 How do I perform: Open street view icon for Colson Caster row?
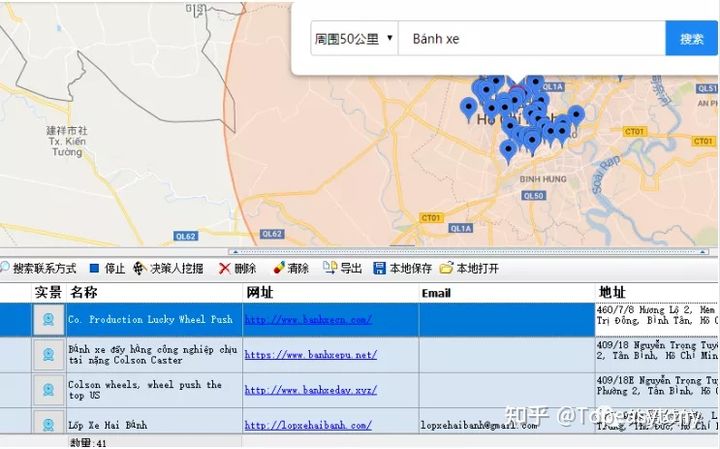pyautogui.click(x=49, y=354)
